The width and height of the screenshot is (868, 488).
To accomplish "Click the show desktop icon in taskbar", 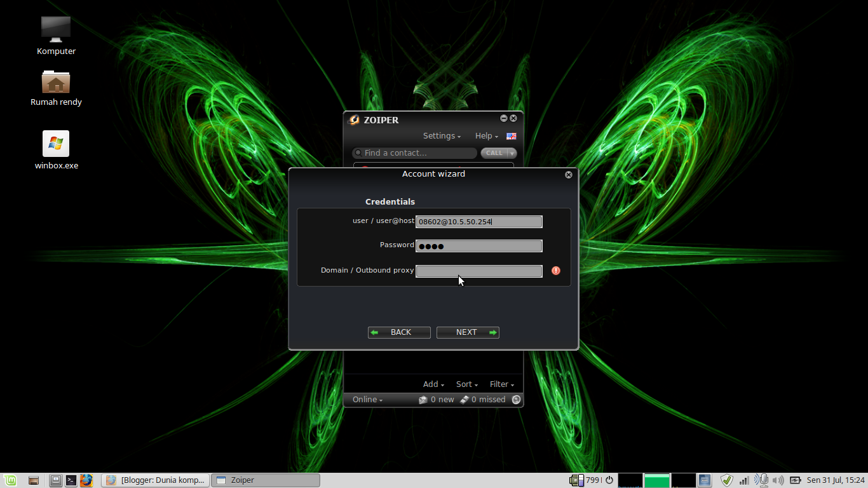I will tap(34, 480).
